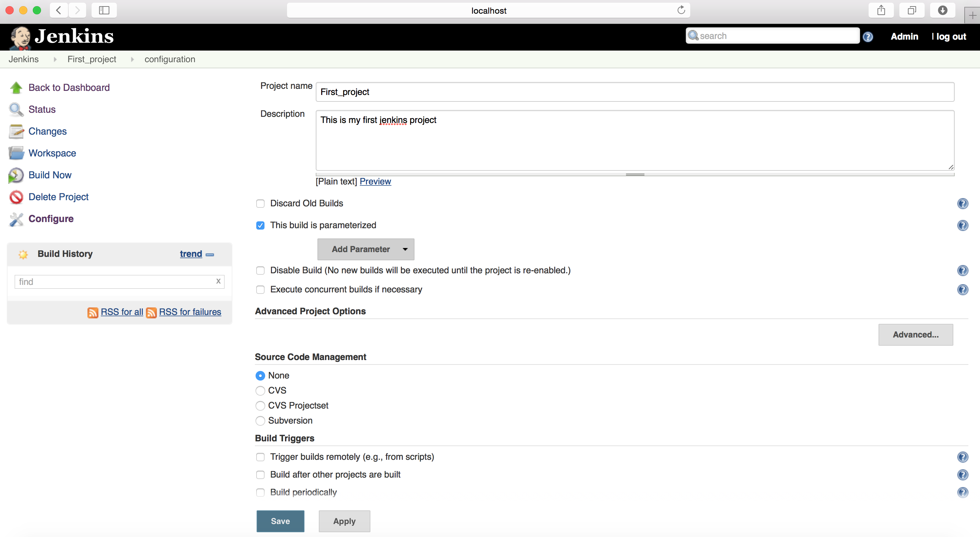Open help for Build periodically
This screenshot has width=980, height=537.
[x=963, y=493]
